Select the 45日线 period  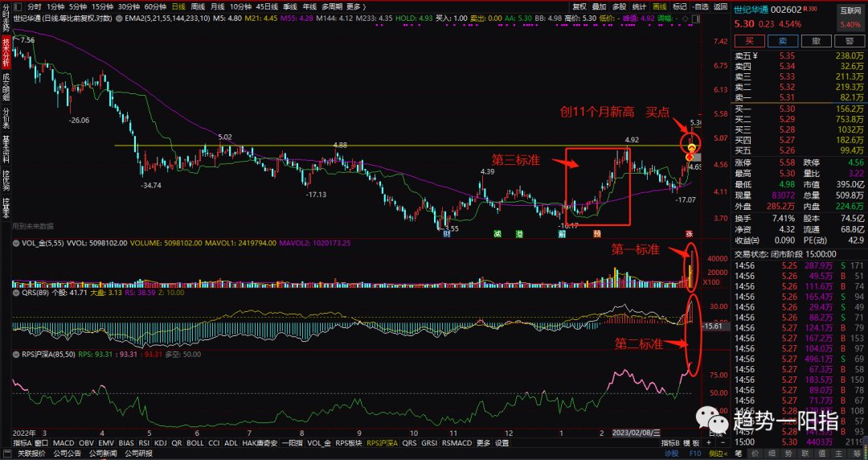pos(267,6)
